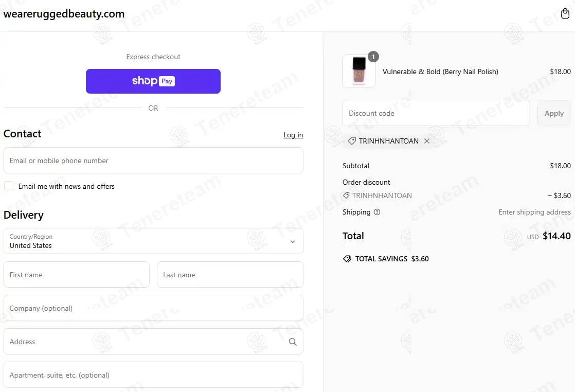Remove the TRINHNHANTOAN discount code tag

coord(427,141)
